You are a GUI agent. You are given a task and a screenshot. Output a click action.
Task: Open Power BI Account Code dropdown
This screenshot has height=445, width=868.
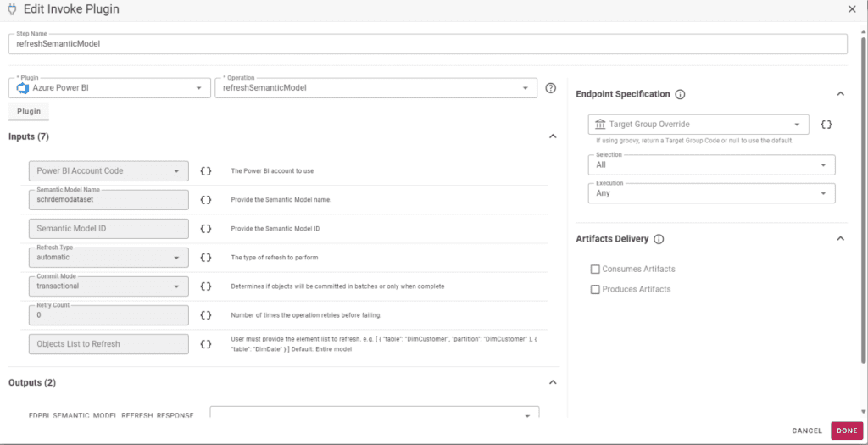coord(108,171)
